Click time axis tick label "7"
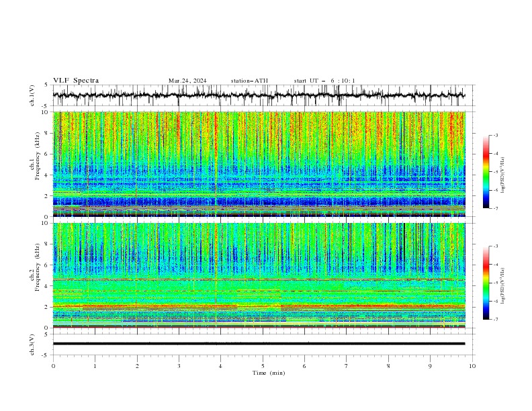 [347, 366]
